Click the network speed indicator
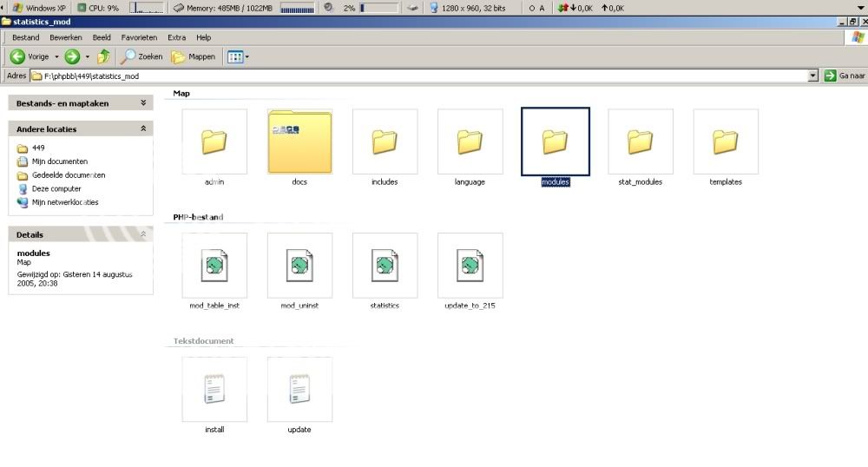 coord(591,8)
